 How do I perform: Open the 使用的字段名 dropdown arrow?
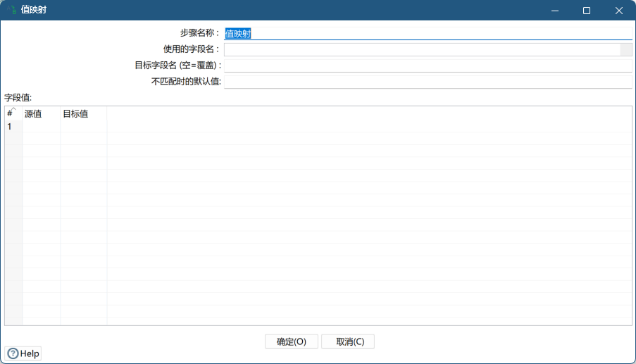click(625, 49)
